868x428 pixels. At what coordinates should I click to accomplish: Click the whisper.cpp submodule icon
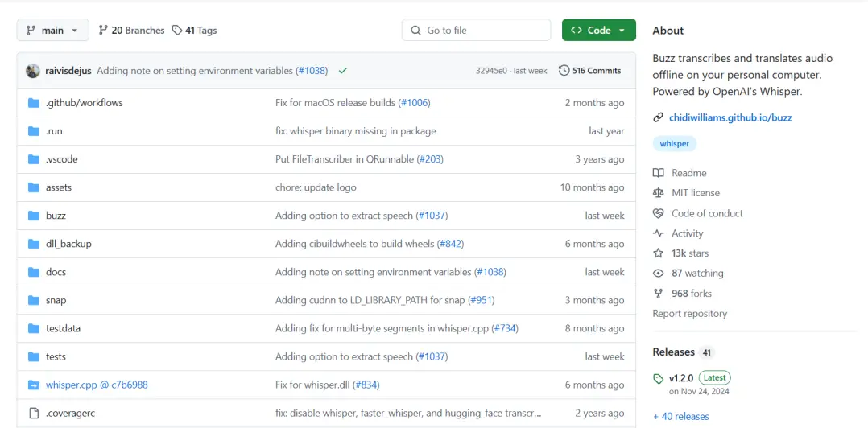coord(34,385)
